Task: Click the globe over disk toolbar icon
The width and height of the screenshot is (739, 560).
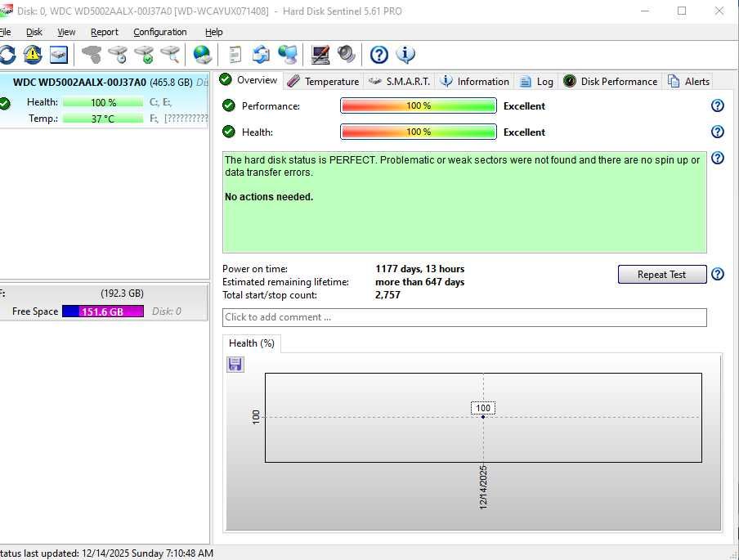Action: pos(203,55)
